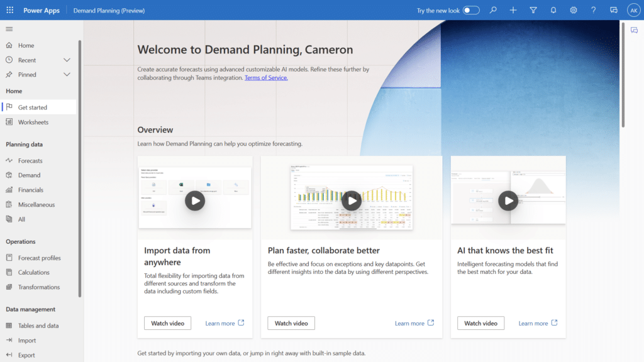Expand the Recent chevron
This screenshot has height=362, width=644.
point(67,60)
